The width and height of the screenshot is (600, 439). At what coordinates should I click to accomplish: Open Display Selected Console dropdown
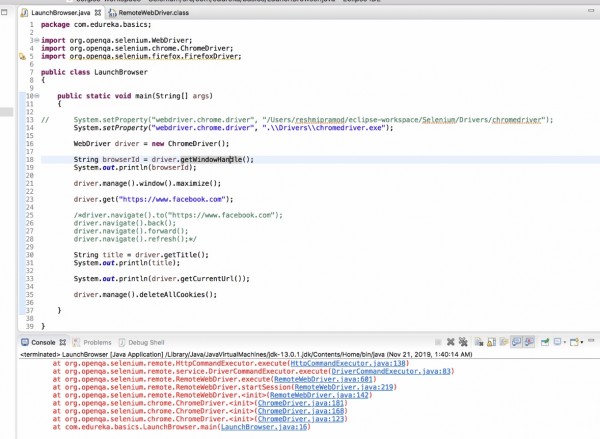(x=565, y=343)
